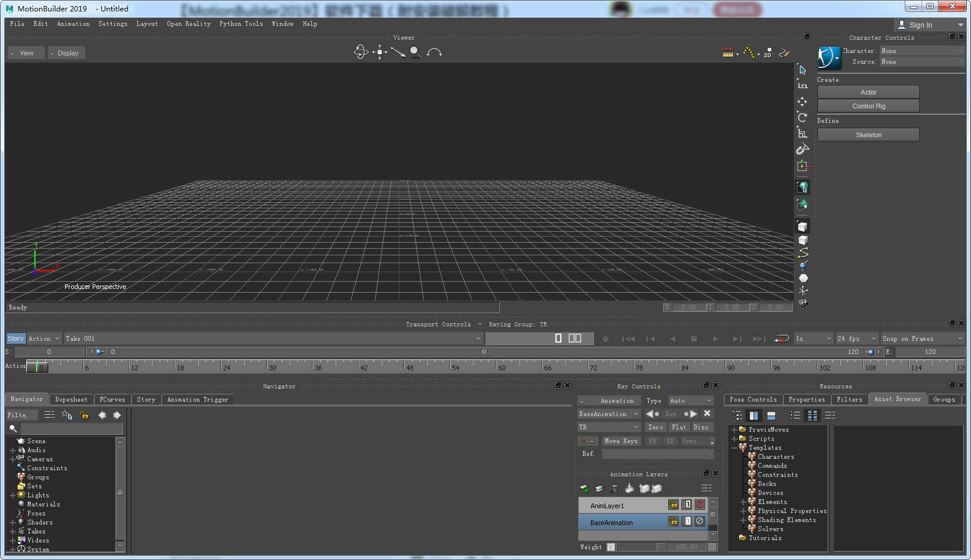Screen dimensions: 971x560
Task: Click the Flat button in Key Controls
Action: click(x=679, y=427)
